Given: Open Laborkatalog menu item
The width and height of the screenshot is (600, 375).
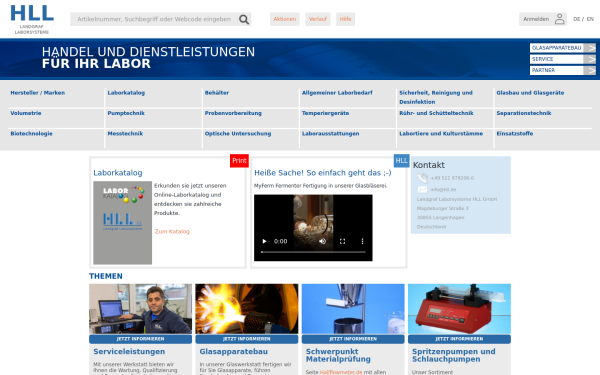Looking at the screenshot, I should pyautogui.click(x=126, y=93).
